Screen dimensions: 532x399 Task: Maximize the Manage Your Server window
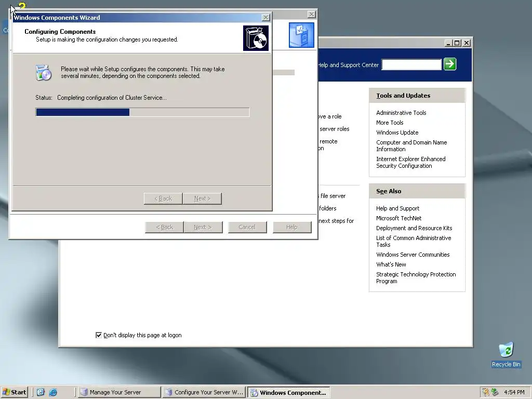(x=457, y=43)
